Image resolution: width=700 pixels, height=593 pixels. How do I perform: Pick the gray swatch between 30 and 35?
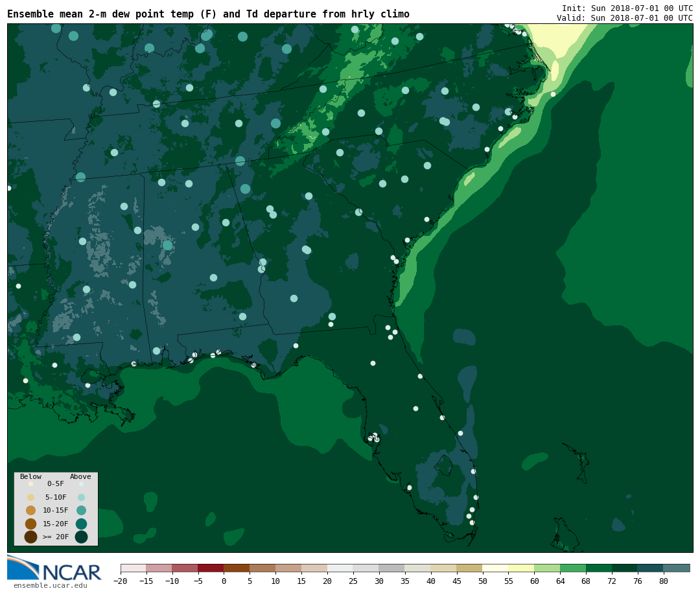(x=392, y=568)
